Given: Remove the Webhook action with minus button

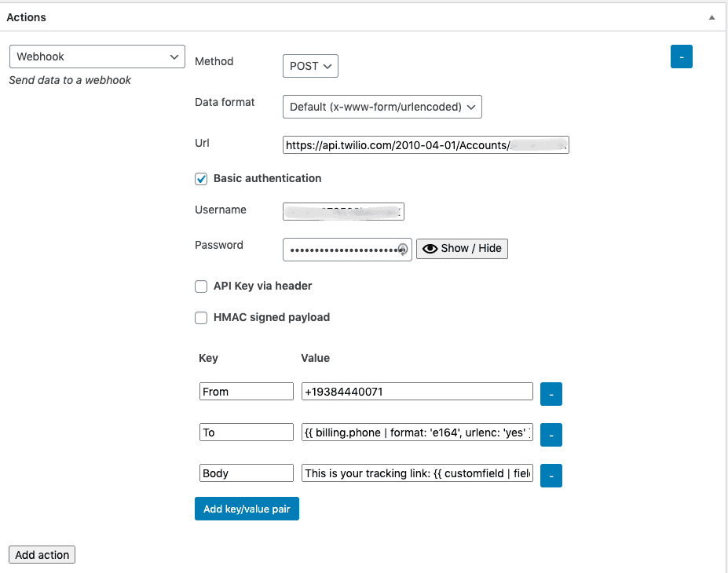Looking at the screenshot, I should point(681,57).
